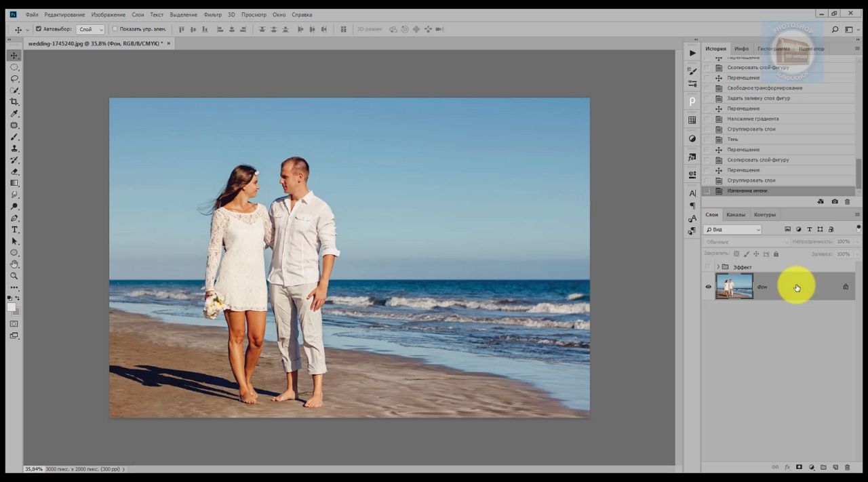Open the Непрозрачность value dropdown

857,241
